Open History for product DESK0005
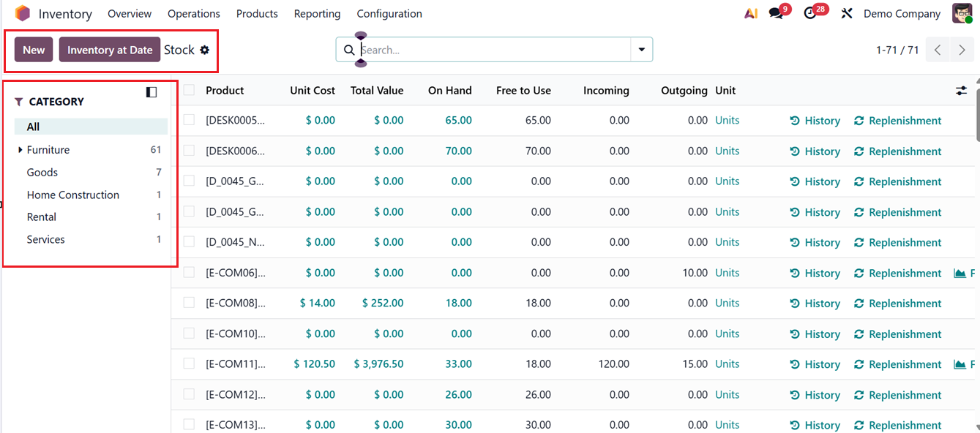The image size is (980, 433). click(815, 120)
